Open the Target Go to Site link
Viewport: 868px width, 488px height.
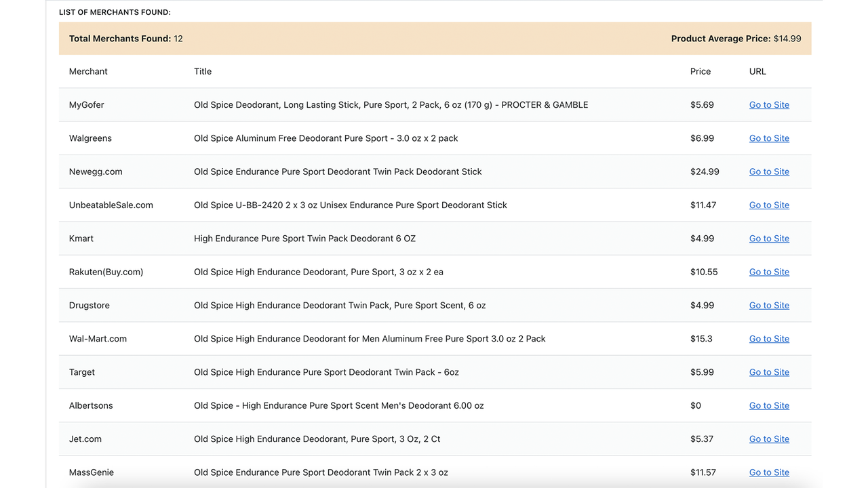(769, 371)
